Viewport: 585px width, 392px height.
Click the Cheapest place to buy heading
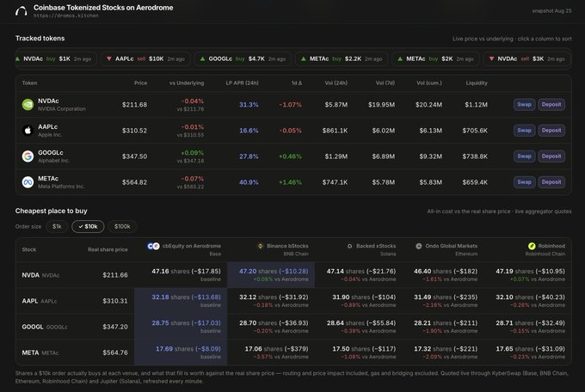(x=51, y=211)
